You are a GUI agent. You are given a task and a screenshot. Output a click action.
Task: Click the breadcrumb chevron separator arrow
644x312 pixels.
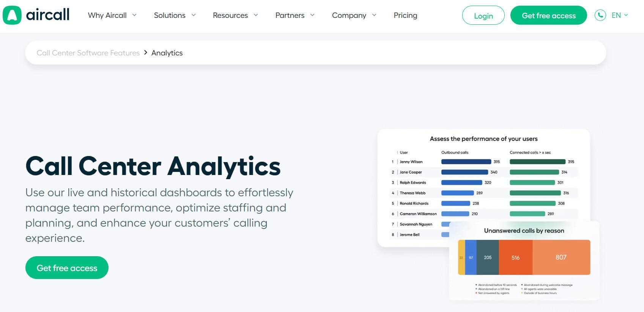(145, 53)
